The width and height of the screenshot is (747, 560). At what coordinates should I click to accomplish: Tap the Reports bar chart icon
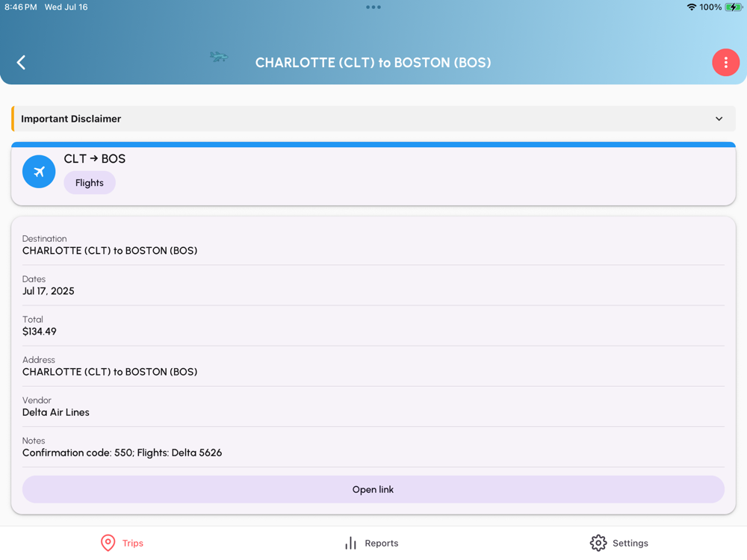tap(350, 543)
